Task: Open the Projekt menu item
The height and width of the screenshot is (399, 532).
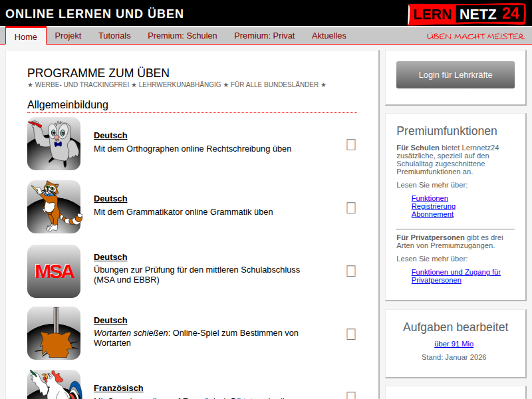Action: (68, 36)
